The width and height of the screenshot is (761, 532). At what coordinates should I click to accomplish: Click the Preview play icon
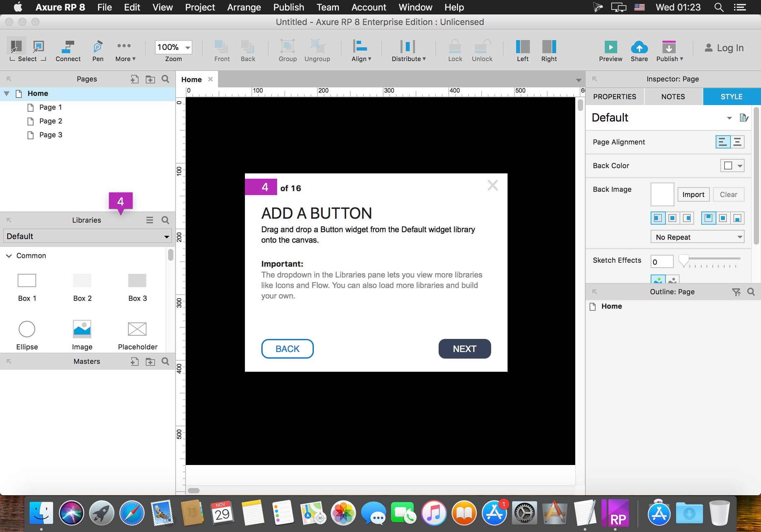[610, 47]
